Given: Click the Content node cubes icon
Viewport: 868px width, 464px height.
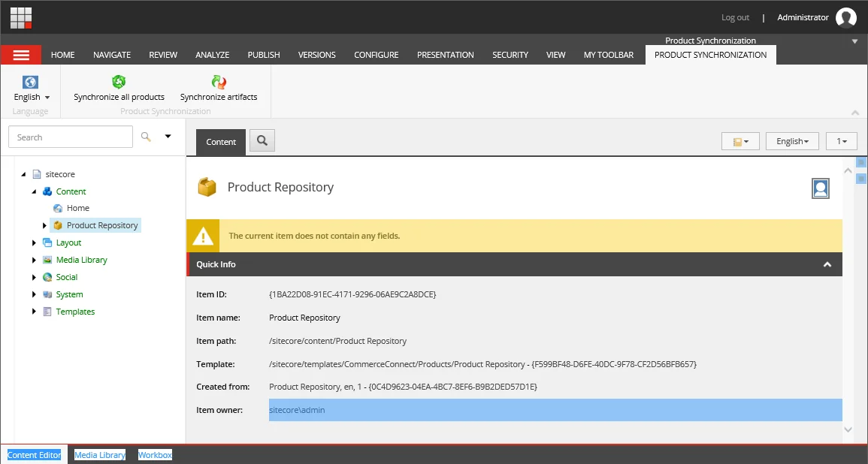Looking at the screenshot, I should 47,191.
